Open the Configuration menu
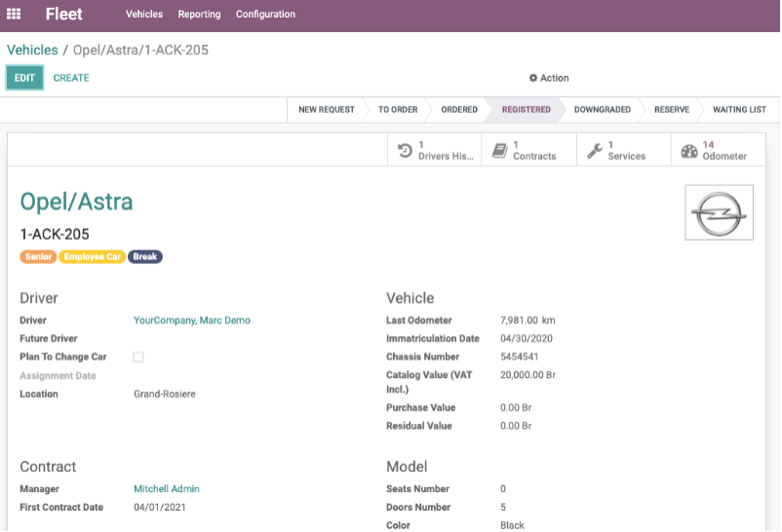This screenshot has width=782, height=532. (265, 14)
